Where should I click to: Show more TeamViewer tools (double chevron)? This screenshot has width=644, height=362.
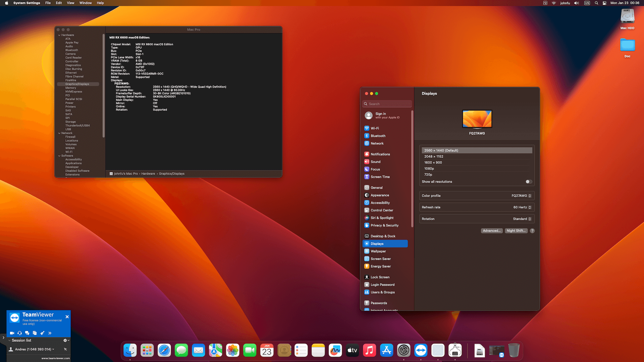[50, 333]
